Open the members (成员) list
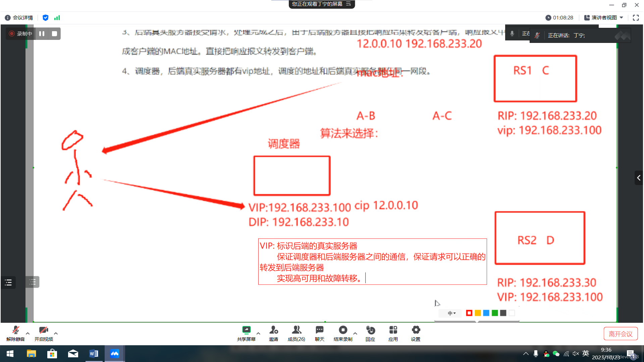 point(296,330)
